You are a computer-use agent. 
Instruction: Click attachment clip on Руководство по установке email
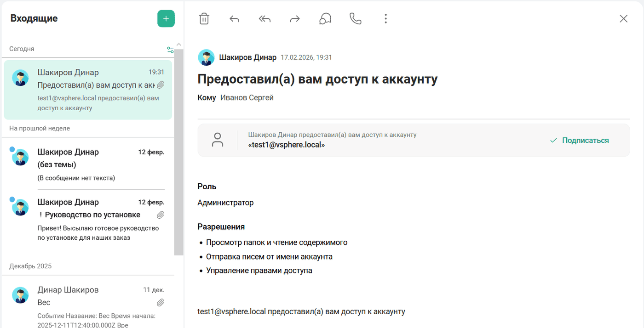pos(161,215)
